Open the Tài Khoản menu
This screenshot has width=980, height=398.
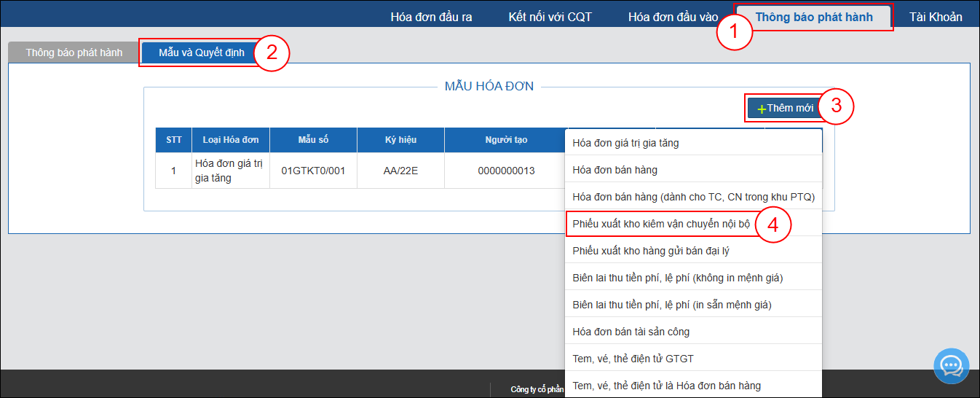[x=935, y=17]
